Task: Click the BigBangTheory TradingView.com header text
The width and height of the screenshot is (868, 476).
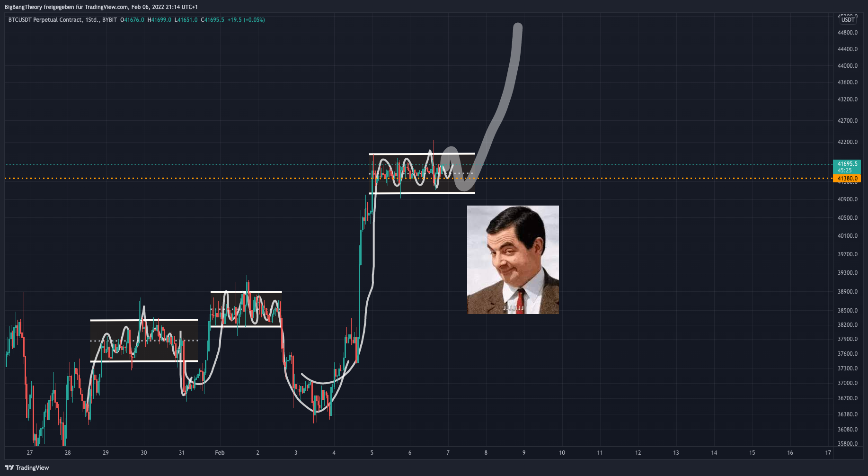Action: click(x=101, y=7)
